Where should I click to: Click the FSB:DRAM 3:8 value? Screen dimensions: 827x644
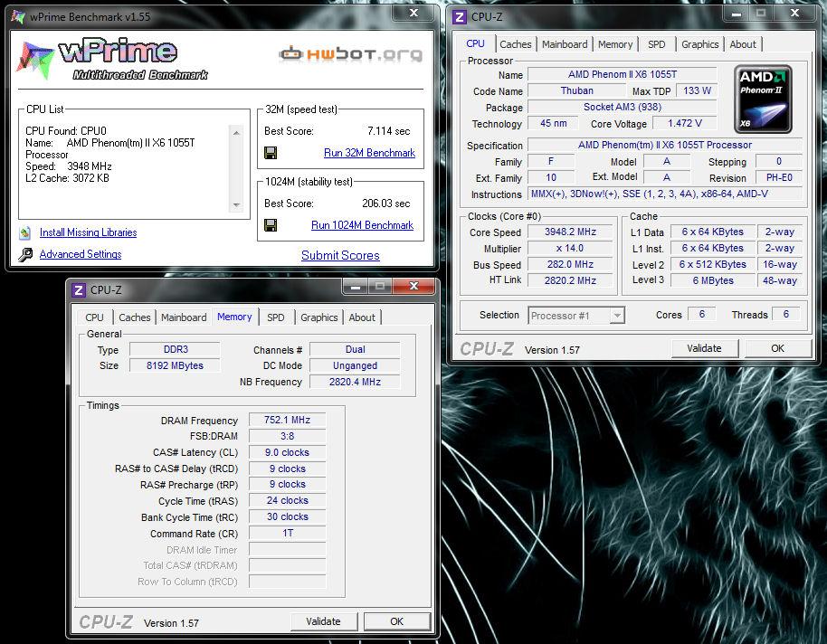point(287,436)
